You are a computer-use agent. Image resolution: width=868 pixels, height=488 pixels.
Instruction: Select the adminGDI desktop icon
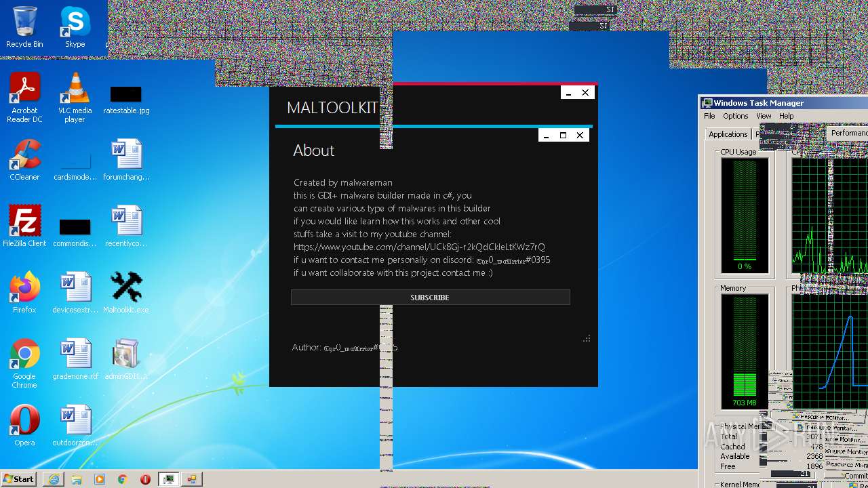click(x=126, y=359)
